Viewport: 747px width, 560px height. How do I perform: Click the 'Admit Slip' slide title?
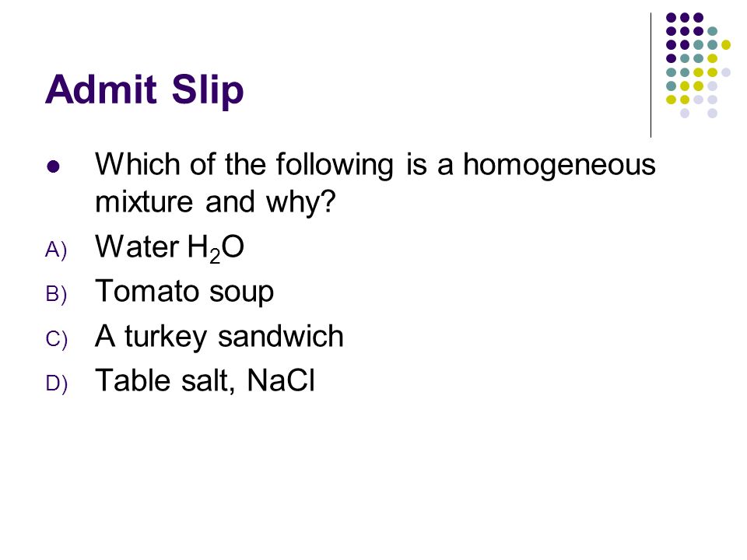[x=145, y=89]
